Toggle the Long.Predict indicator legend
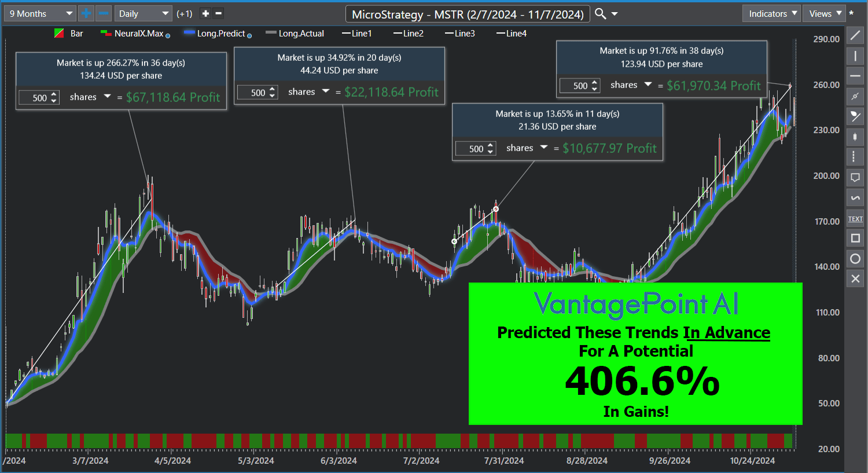This screenshot has width=868, height=473. pos(220,34)
